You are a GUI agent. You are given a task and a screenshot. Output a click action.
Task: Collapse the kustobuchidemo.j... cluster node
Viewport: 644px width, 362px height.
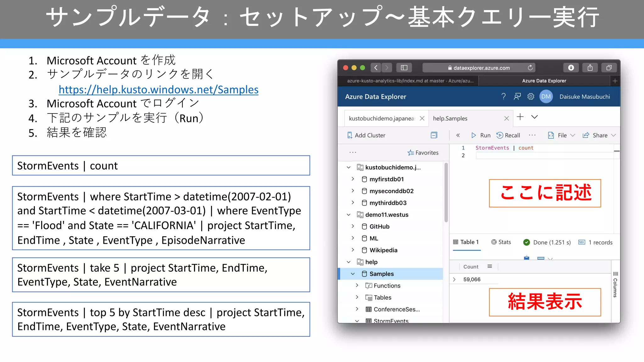pyautogui.click(x=348, y=167)
